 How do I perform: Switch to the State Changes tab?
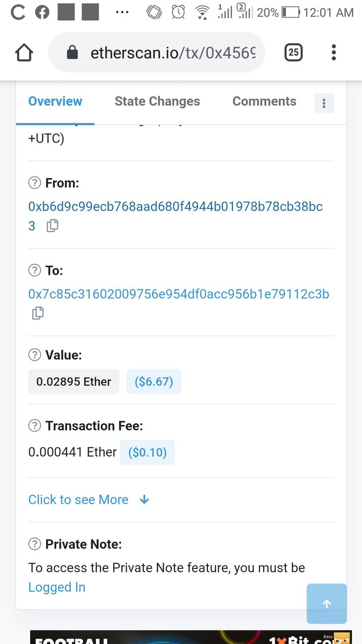tap(157, 101)
